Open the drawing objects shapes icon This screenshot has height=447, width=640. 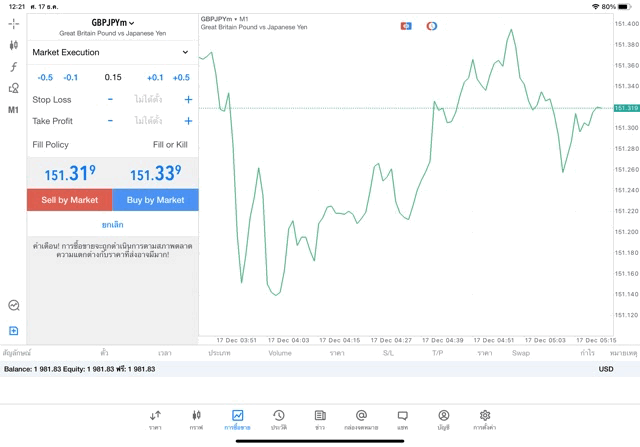coord(13,88)
